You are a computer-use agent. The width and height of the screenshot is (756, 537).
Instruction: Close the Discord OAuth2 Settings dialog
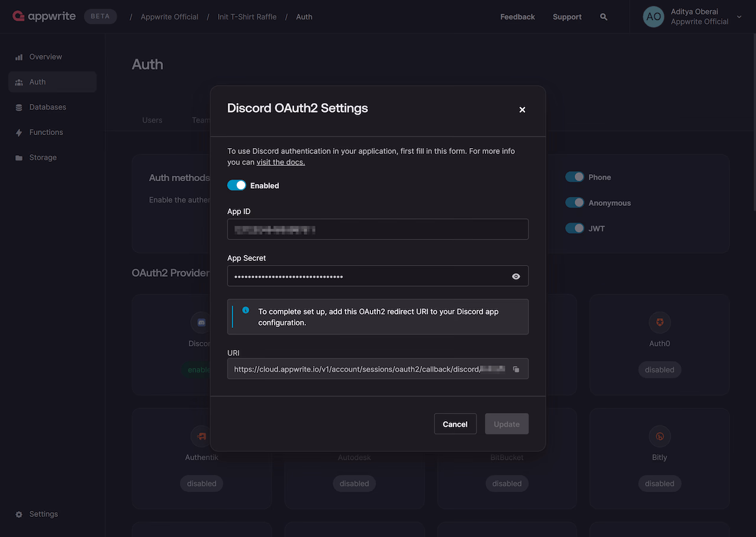522,110
